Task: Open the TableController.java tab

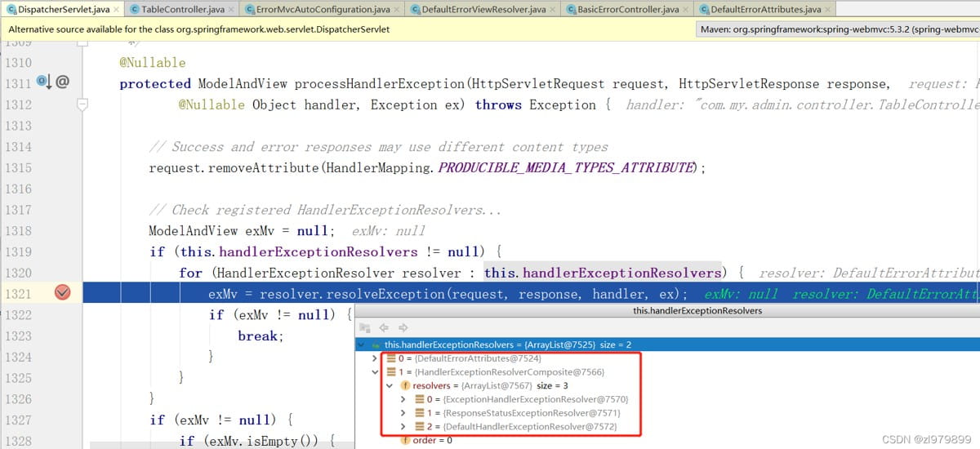Action: [180, 10]
